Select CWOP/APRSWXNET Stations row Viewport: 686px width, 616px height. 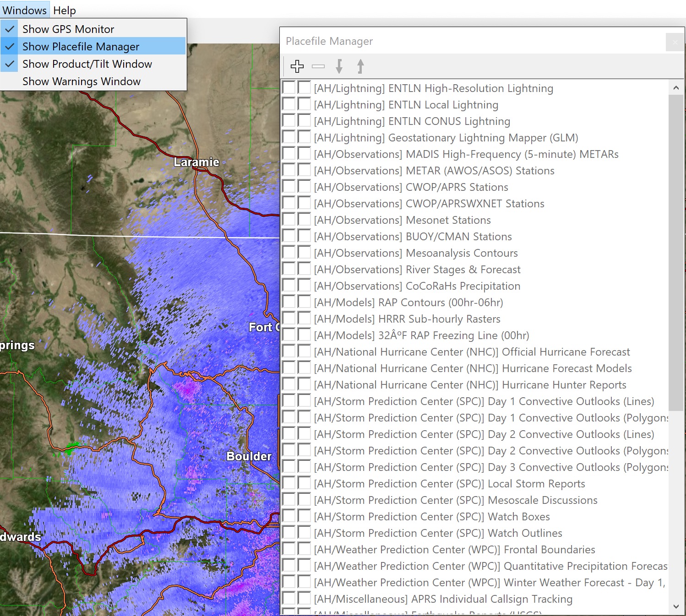coord(474,204)
